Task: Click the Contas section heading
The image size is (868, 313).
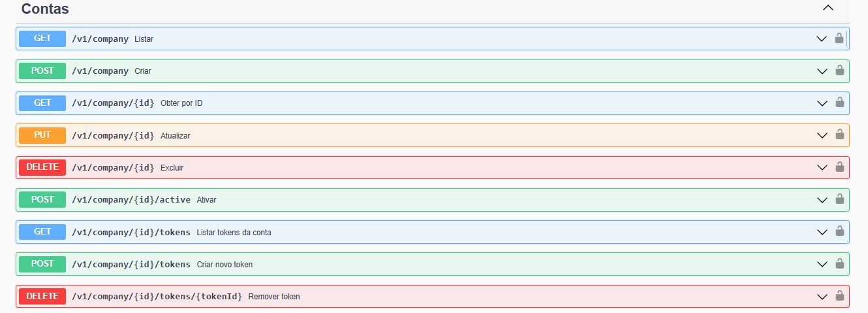Action: (x=45, y=9)
